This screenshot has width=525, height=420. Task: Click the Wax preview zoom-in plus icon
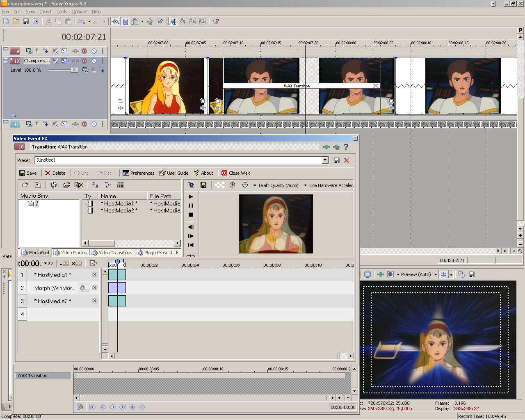[232, 185]
